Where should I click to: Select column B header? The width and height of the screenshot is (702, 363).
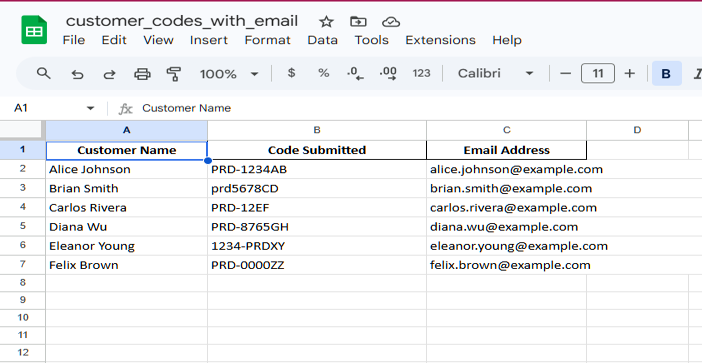(317, 130)
